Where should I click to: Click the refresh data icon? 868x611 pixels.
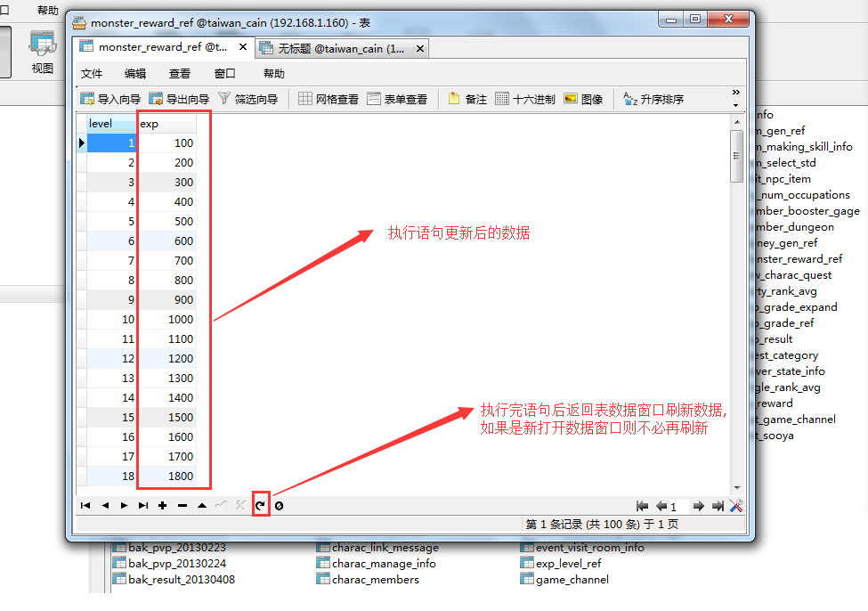click(x=260, y=506)
